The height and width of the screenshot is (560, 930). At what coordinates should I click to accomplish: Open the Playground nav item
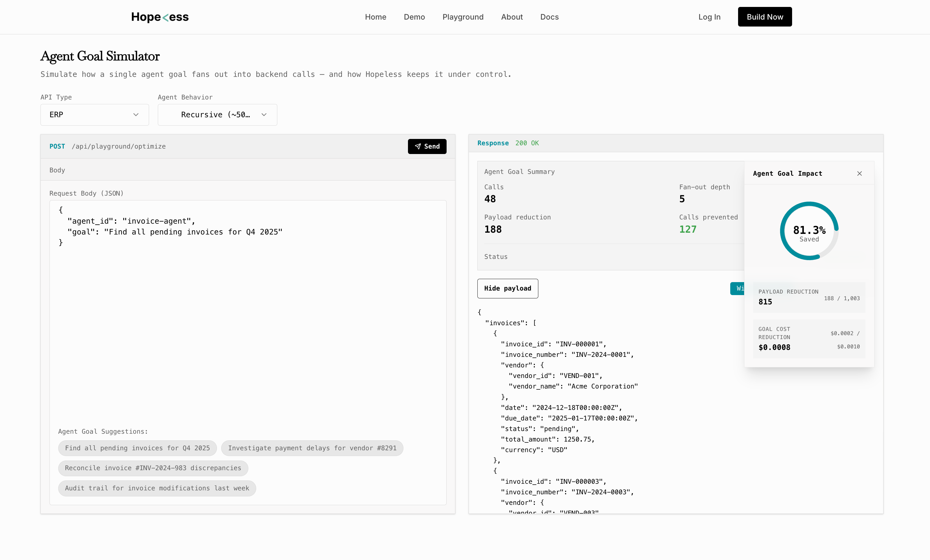click(x=463, y=17)
